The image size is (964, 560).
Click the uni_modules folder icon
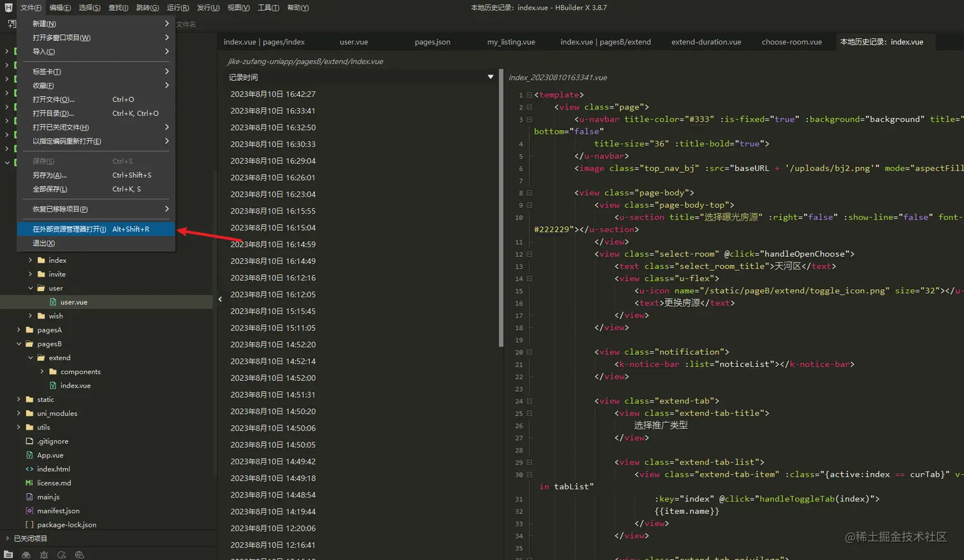[29, 413]
